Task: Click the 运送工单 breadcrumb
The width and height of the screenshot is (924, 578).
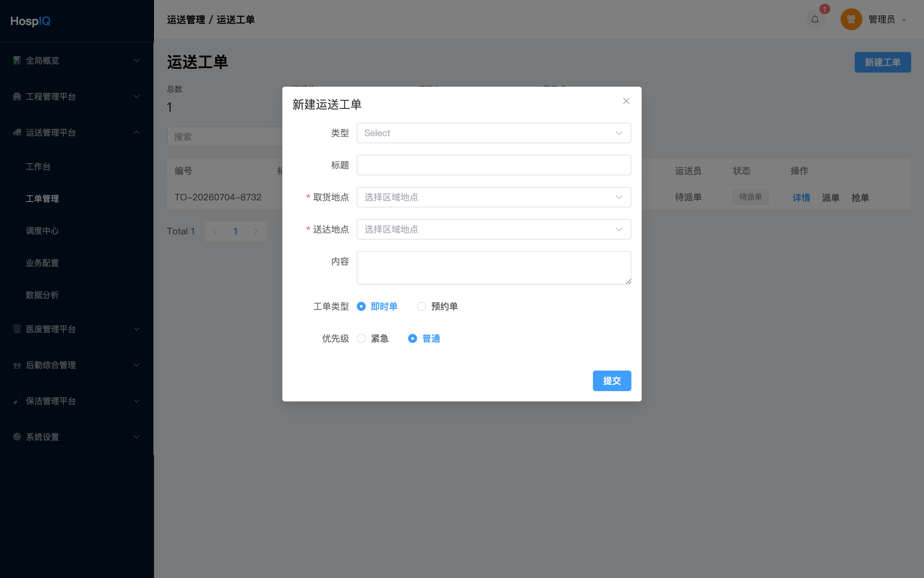Action: [235, 20]
